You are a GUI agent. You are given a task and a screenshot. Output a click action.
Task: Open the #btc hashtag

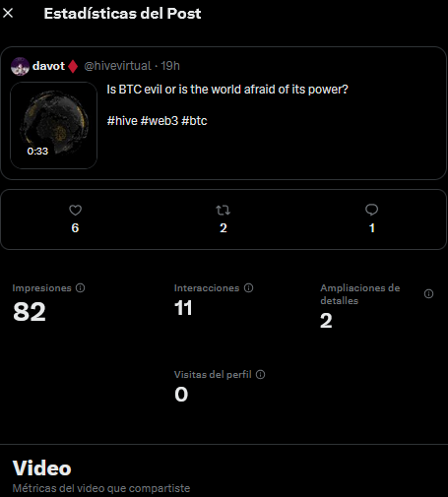pos(194,121)
